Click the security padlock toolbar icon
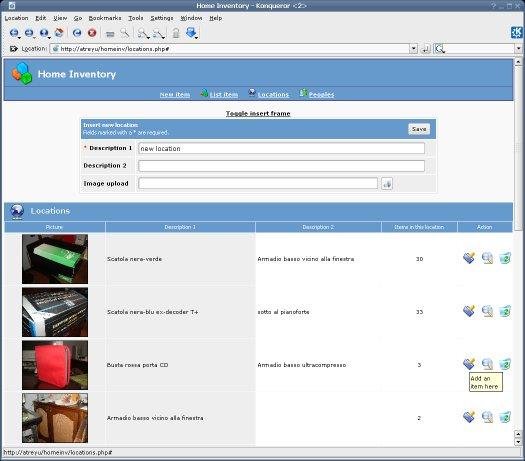 [176, 33]
